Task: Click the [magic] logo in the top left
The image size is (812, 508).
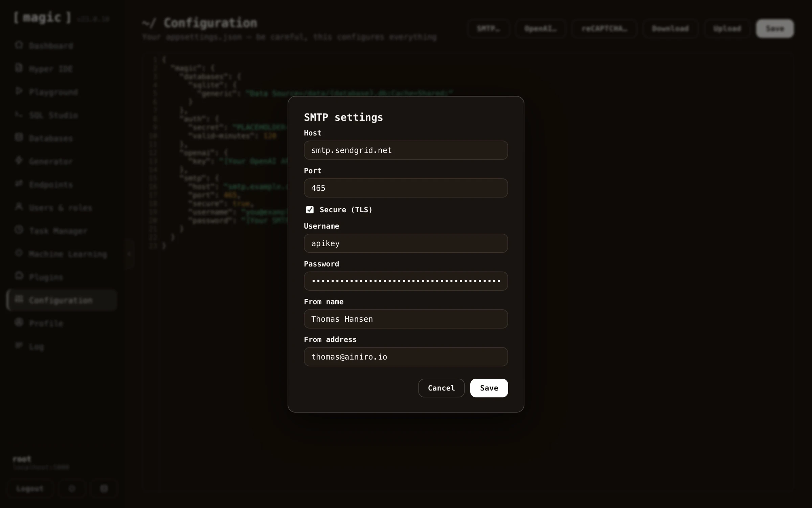Action: (42, 17)
